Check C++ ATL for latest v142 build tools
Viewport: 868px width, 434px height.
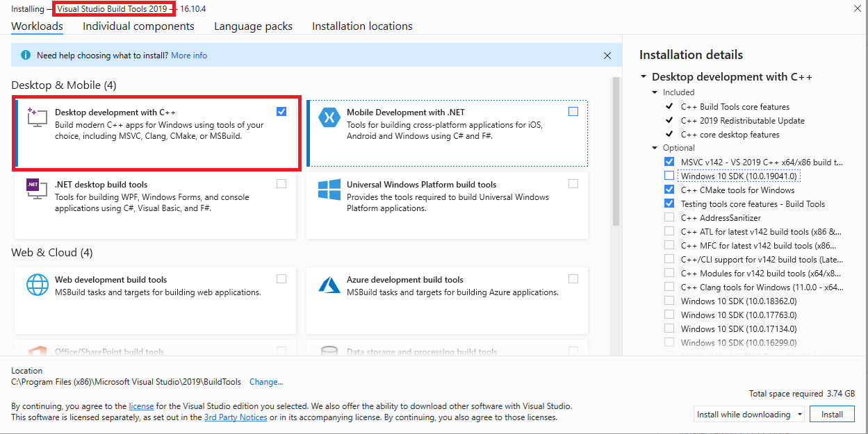(669, 231)
